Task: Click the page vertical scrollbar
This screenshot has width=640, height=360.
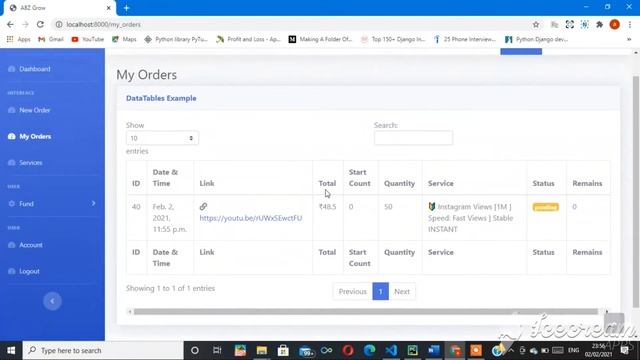Action: (636, 192)
